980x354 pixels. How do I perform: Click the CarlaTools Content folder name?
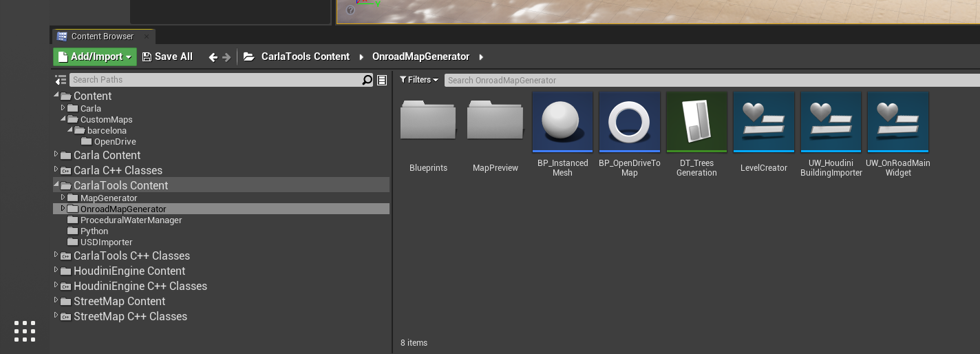(x=120, y=185)
